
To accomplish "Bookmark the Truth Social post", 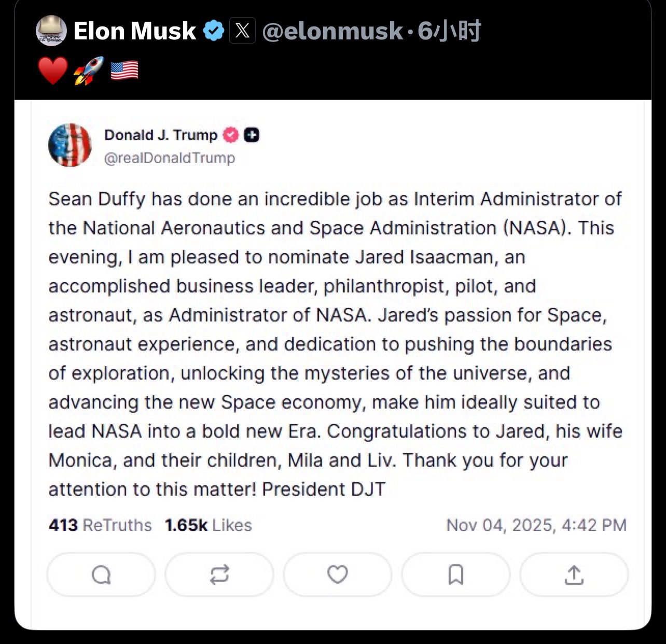I will (x=455, y=575).
